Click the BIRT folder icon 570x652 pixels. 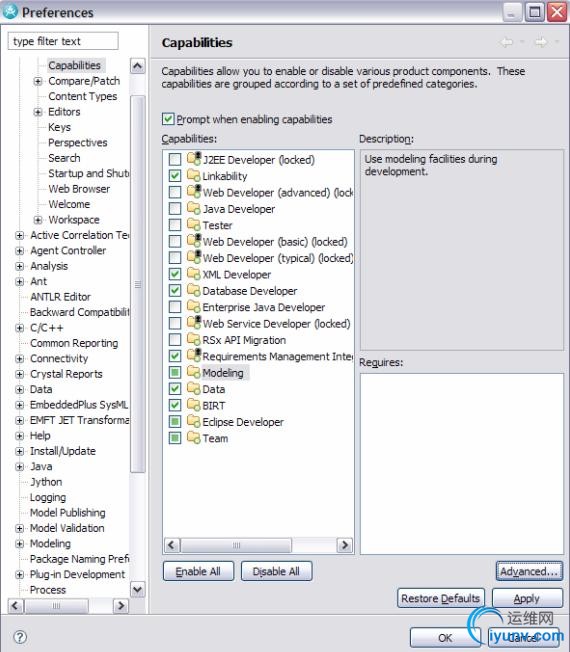click(194, 405)
